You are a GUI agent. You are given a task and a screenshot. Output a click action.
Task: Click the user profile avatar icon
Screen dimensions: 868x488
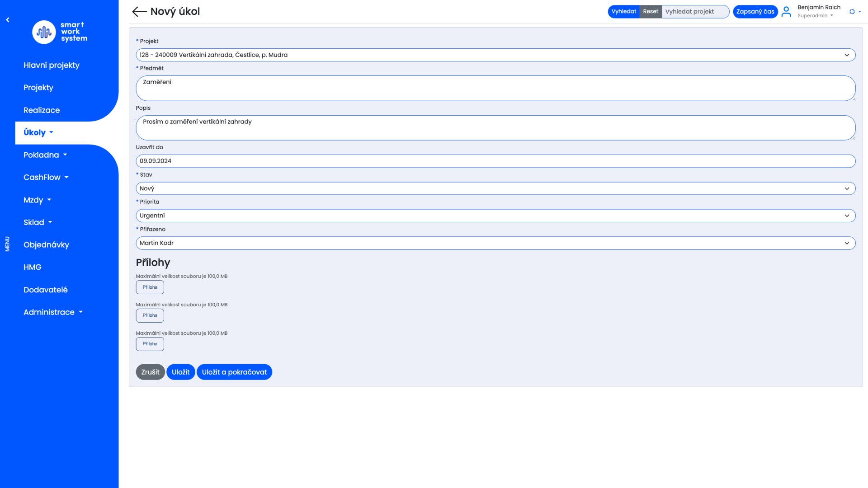coord(786,12)
